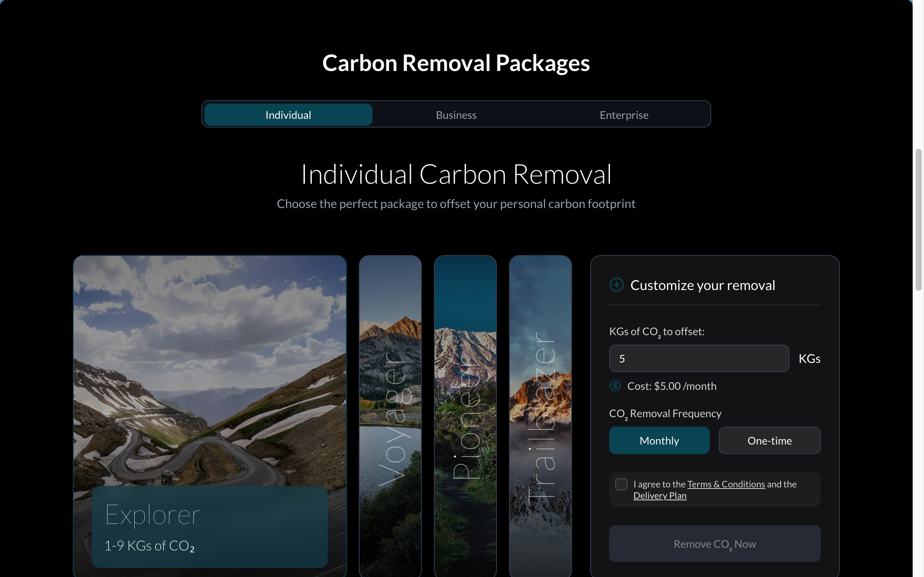The height and width of the screenshot is (577, 924).
Task: Click the page vertical scrollbar thumb
Action: (x=919, y=220)
